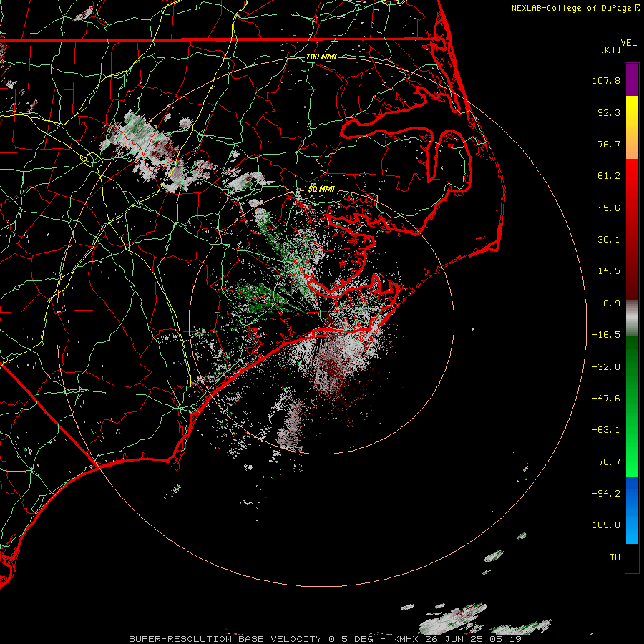Click the -16.5 value on the velocity scale

[x=606, y=335]
